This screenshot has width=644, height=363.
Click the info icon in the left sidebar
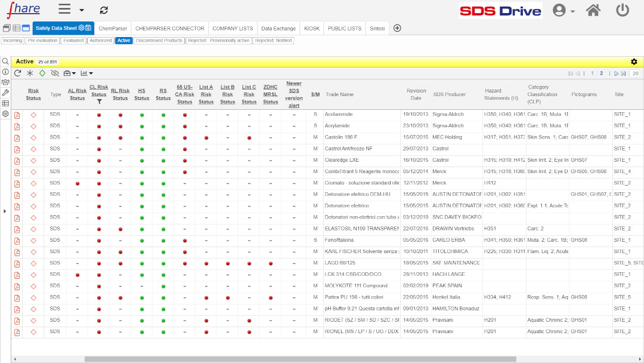pyautogui.click(x=5, y=72)
